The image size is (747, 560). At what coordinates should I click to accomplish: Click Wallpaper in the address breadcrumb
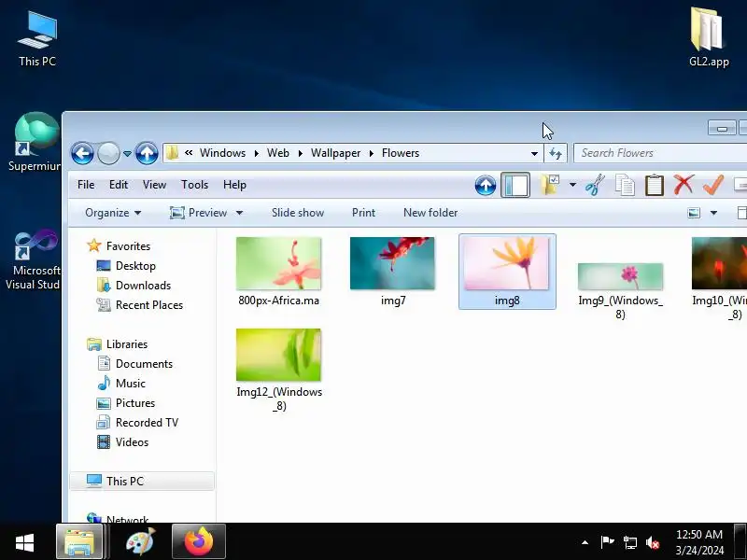pos(335,153)
